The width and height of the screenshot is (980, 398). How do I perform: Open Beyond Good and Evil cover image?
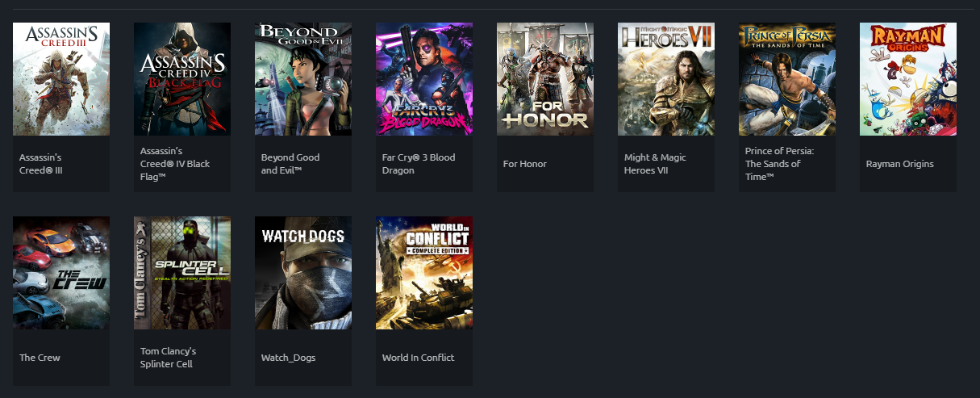pyautogui.click(x=303, y=79)
